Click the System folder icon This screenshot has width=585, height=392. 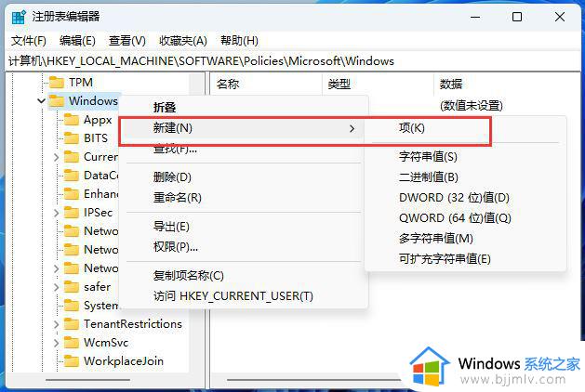(x=72, y=306)
